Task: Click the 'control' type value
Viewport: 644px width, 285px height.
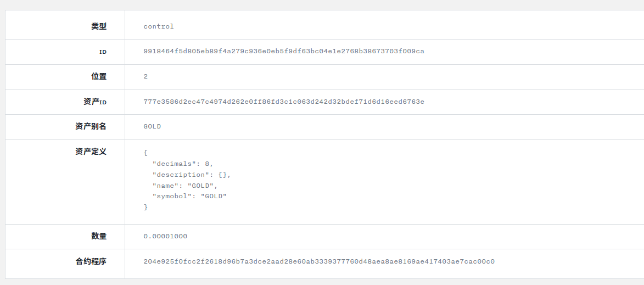Action: [x=159, y=26]
